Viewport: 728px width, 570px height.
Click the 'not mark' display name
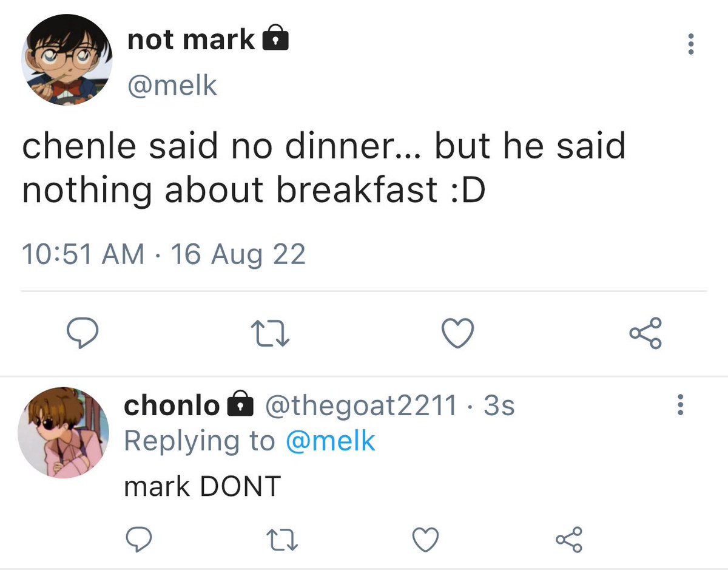point(191,39)
